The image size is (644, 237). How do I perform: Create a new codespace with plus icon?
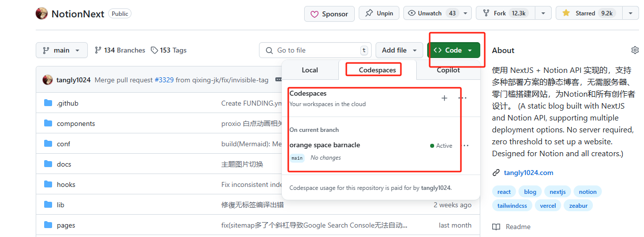coord(444,98)
